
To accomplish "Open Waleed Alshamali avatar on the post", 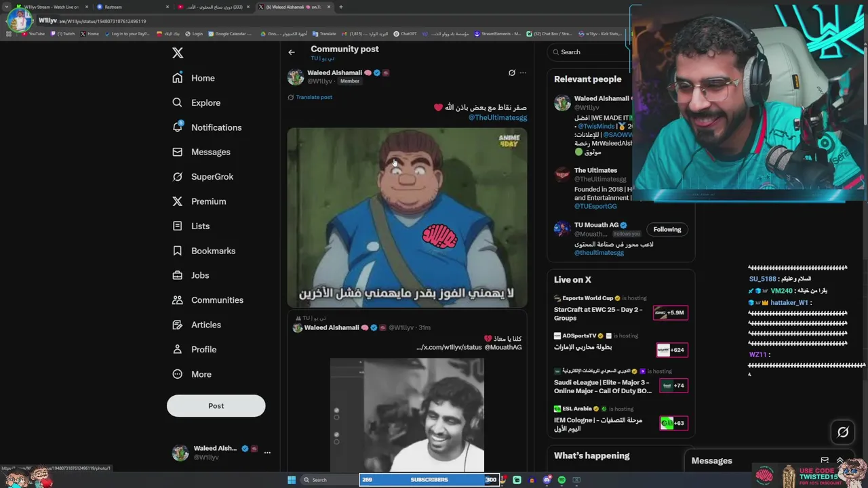I will [x=296, y=77].
